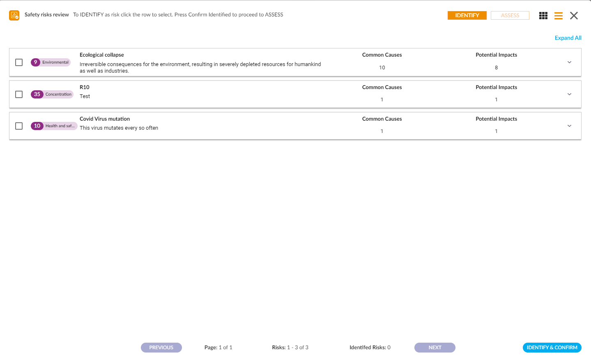Close the Safety risks review dialog

[574, 16]
